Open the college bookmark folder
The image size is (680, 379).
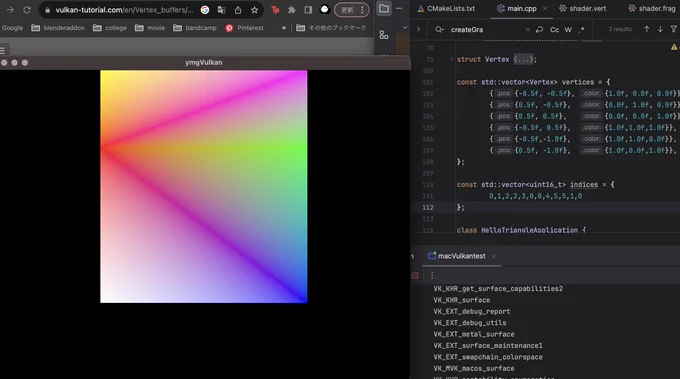pos(110,28)
